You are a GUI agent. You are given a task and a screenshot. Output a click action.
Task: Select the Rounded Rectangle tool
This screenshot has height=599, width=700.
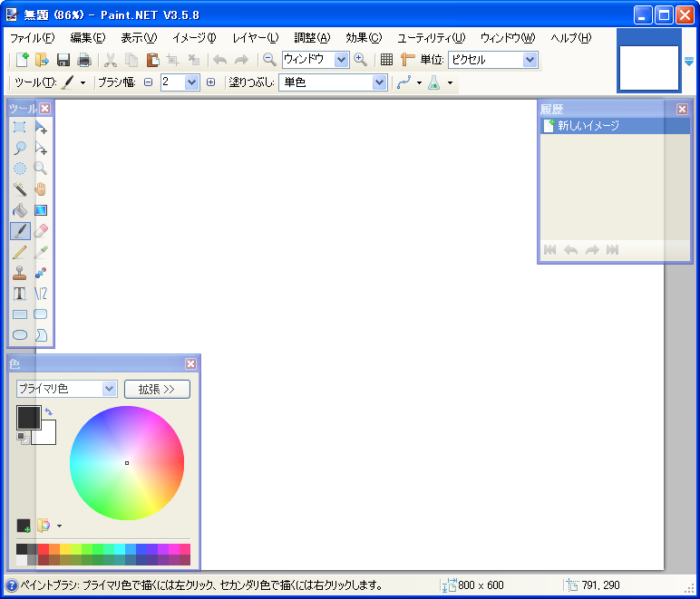(41, 314)
